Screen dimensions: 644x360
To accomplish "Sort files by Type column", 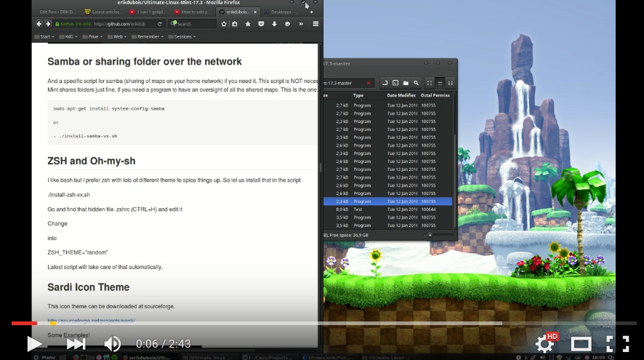I will [x=358, y=95].
